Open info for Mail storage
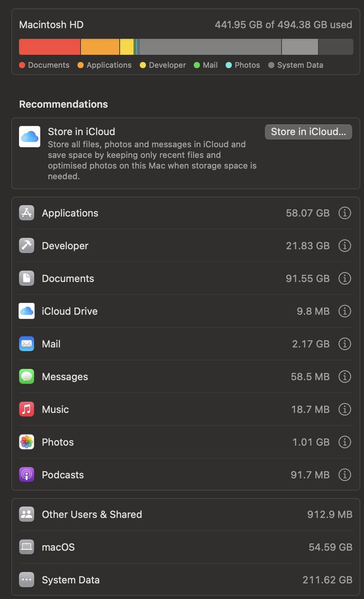The image size is (364, 599). click(345, 344)
